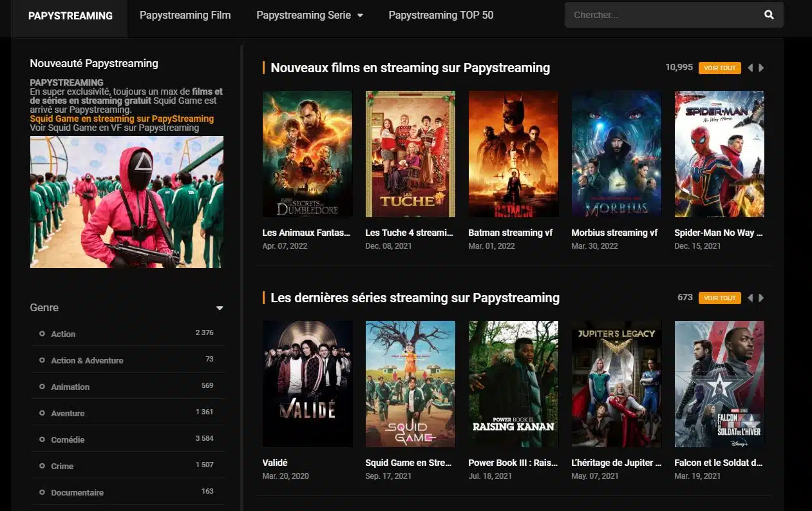Open the Validé series poster
Screen dimensions: 812x511
(307, 384)
